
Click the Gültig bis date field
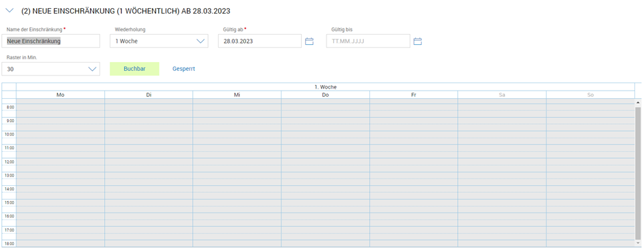click(368, 41)
